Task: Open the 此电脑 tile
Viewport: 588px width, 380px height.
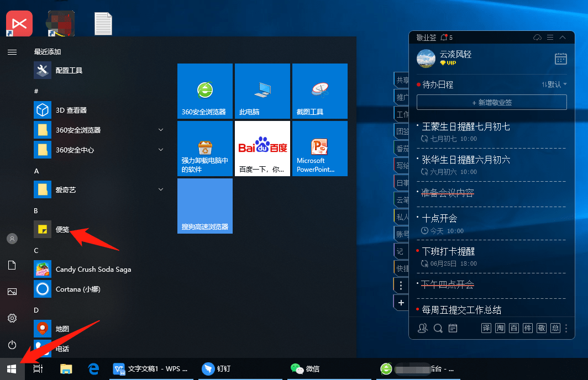Action: coord(262,91)
